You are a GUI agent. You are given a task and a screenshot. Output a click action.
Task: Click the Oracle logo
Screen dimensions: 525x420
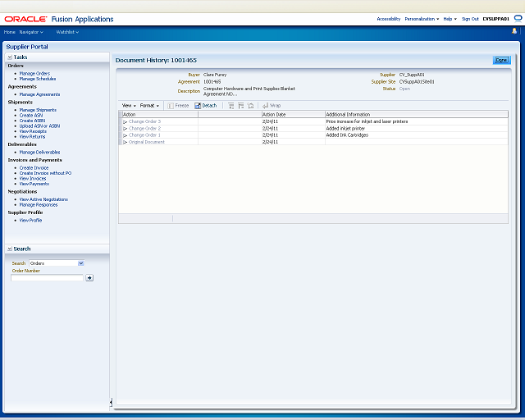tap(25, 19)
